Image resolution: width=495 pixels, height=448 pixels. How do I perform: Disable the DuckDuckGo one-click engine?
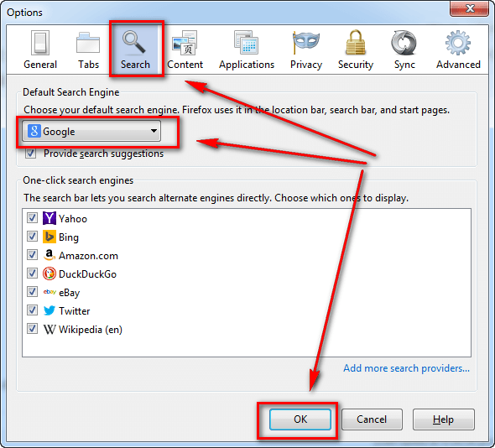(32, 273)
